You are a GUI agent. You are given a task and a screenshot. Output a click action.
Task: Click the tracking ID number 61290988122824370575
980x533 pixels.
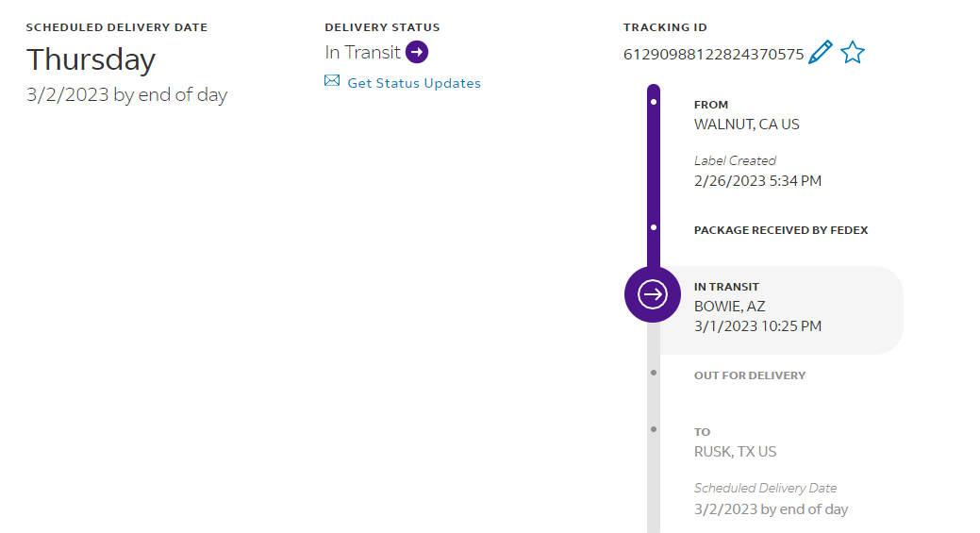[x=713, y=55]
